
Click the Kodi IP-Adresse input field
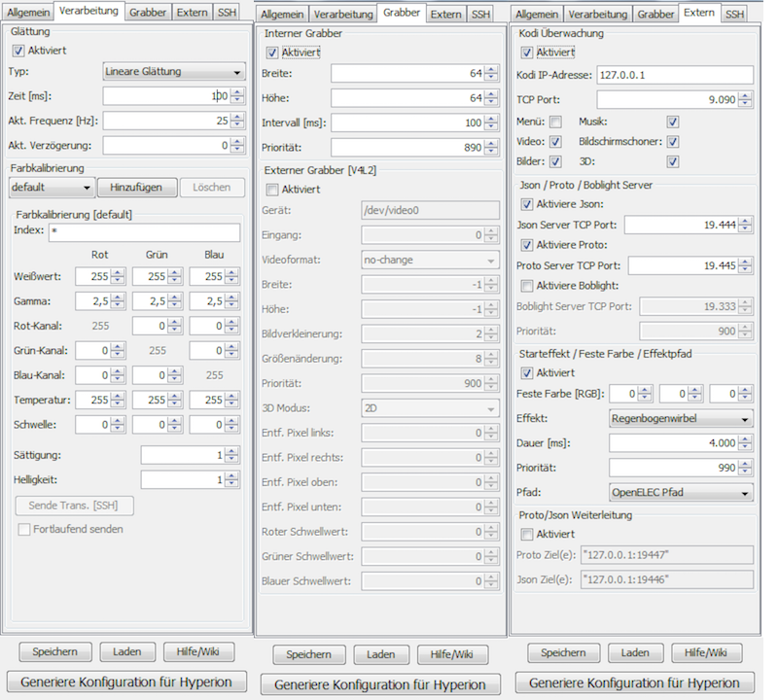coord(675,76)
